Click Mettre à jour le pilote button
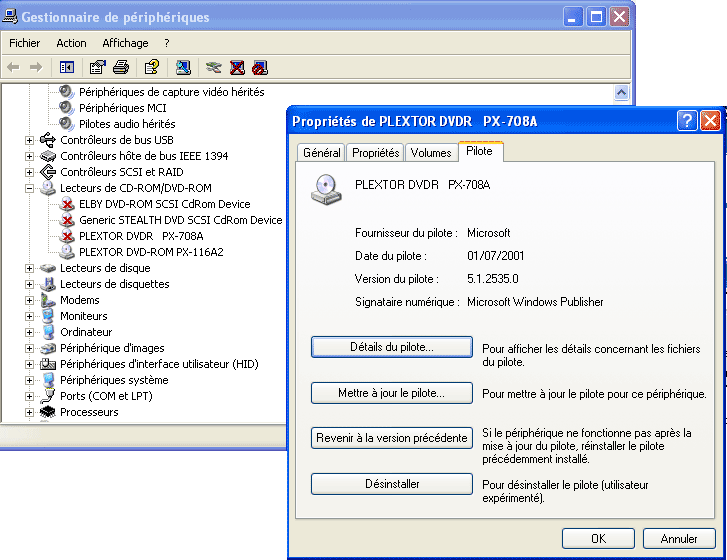727x560 pixels. pyautogui.click(x=392, y=393)
